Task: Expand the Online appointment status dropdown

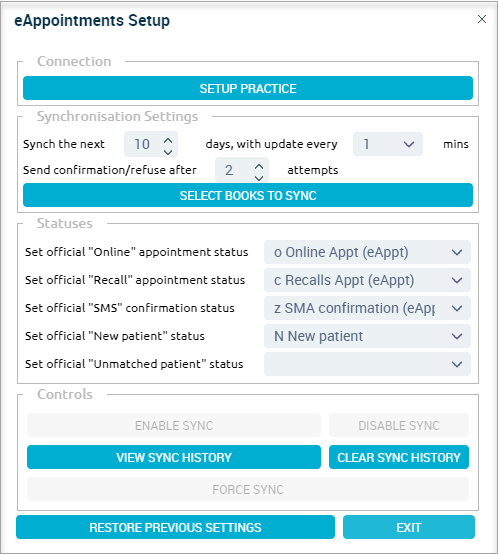Action: click(x=367, y=252)
